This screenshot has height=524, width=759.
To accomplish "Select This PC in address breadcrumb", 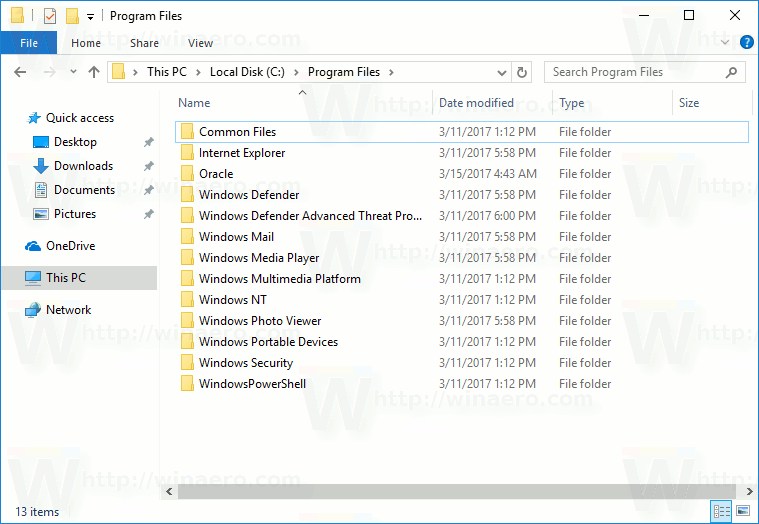I will (x=167, y=72).
